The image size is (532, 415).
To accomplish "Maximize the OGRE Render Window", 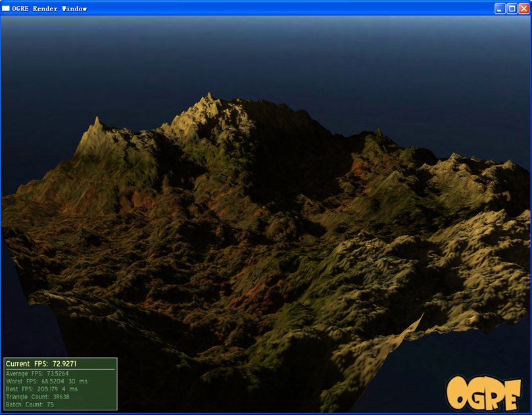I will click(512, 9).
